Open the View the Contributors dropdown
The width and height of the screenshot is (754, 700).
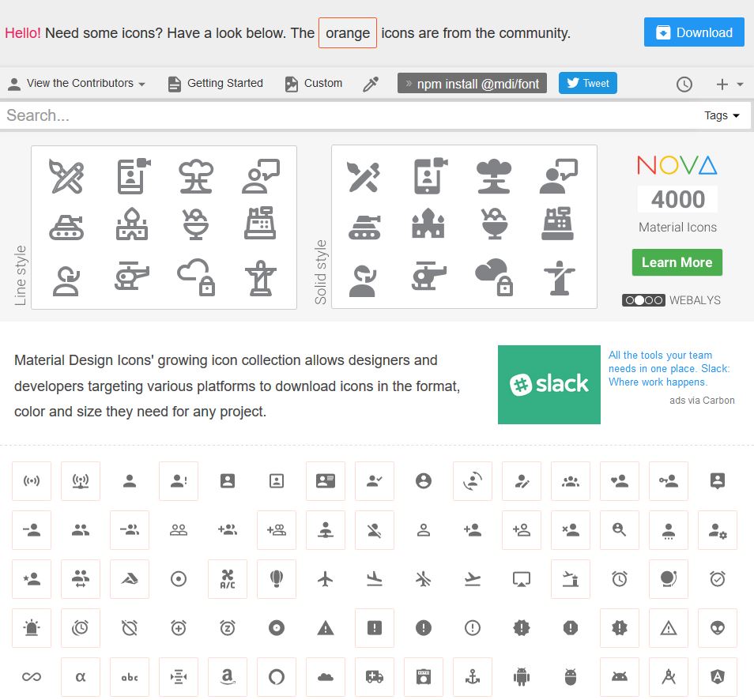pyautogui.click(x=77, y=84)
